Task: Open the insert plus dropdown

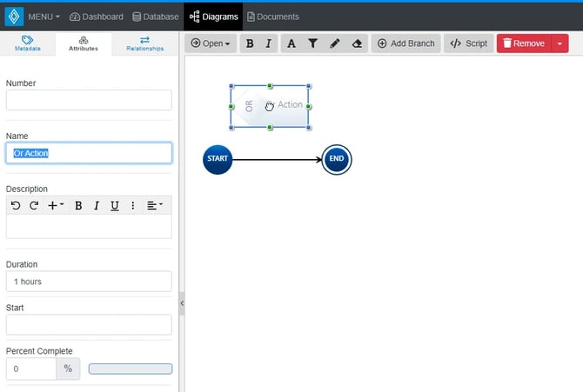Action: [56, 205]
